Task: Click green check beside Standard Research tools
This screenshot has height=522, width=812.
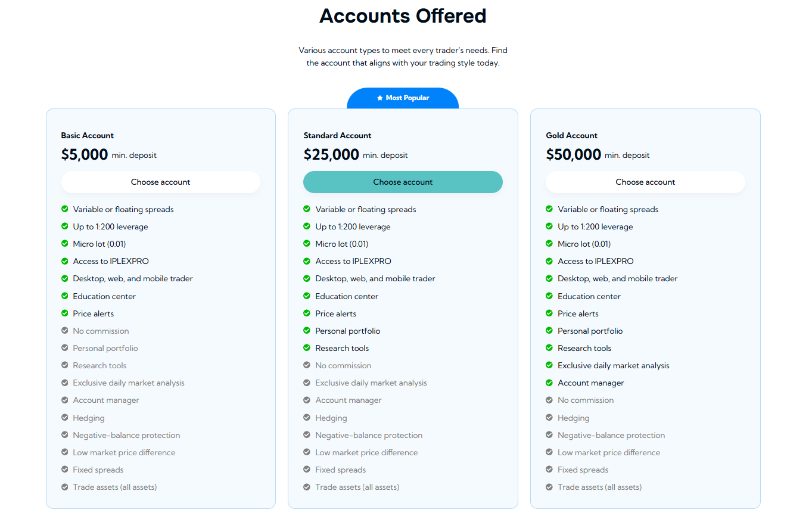Action: coord(307,348)
